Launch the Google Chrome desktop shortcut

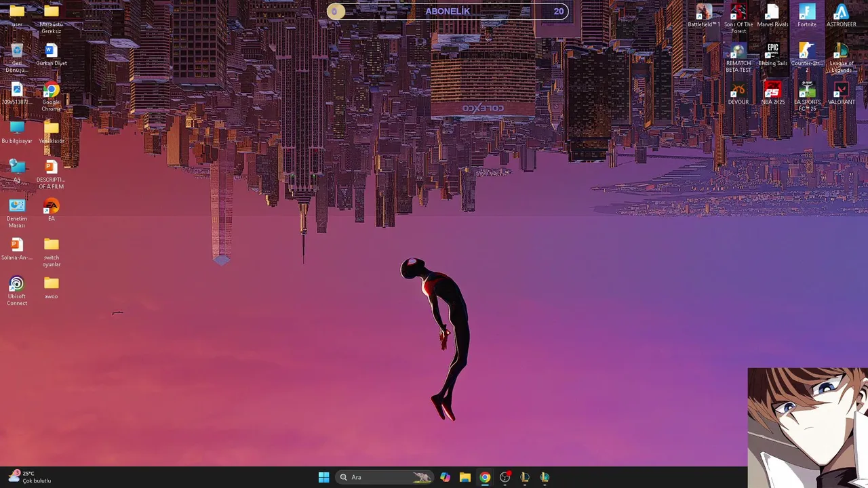pos(51,96)
